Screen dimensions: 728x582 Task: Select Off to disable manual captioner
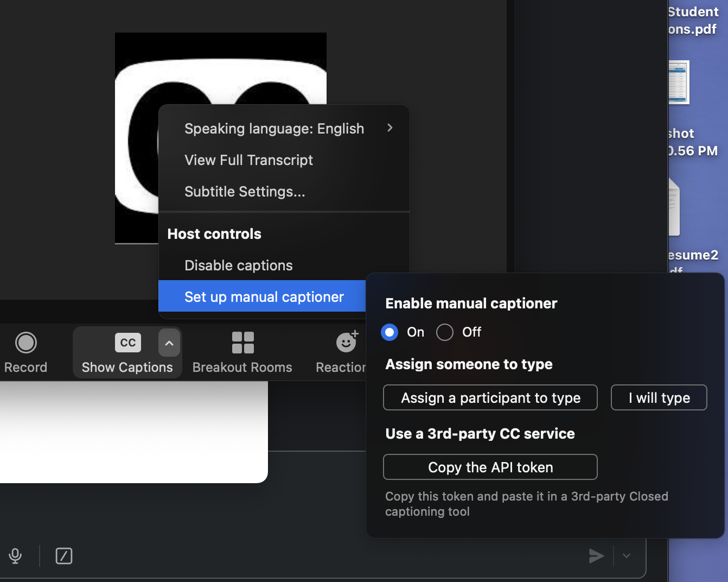click(x=445, y=332)
